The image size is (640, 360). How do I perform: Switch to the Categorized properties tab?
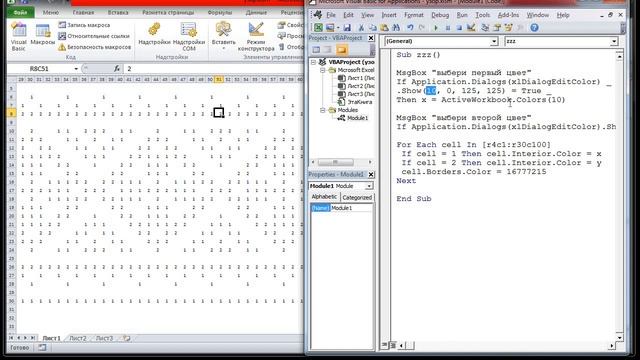(357, 198)
